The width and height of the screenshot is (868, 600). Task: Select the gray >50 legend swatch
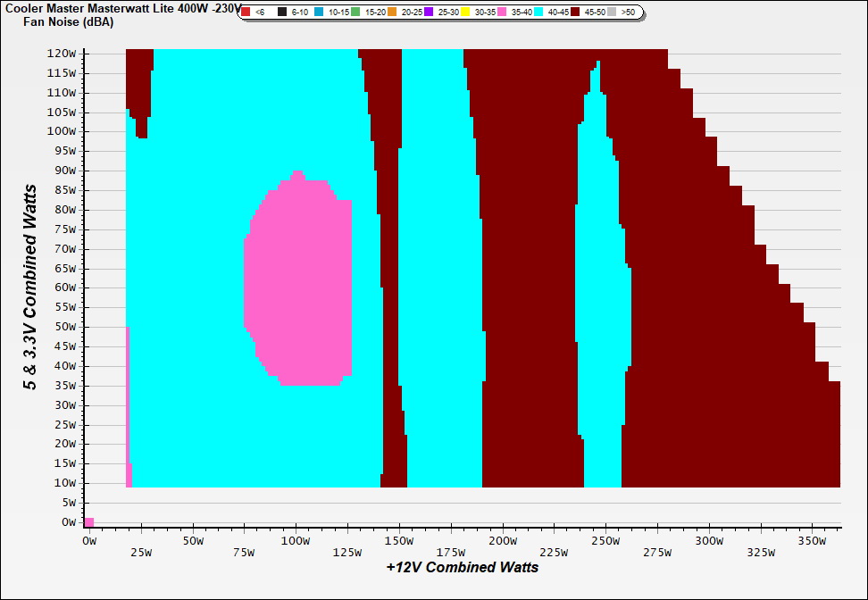(612, 12)
